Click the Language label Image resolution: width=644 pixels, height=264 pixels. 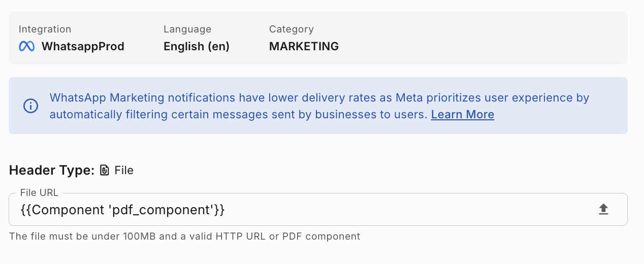click(187, 29)
